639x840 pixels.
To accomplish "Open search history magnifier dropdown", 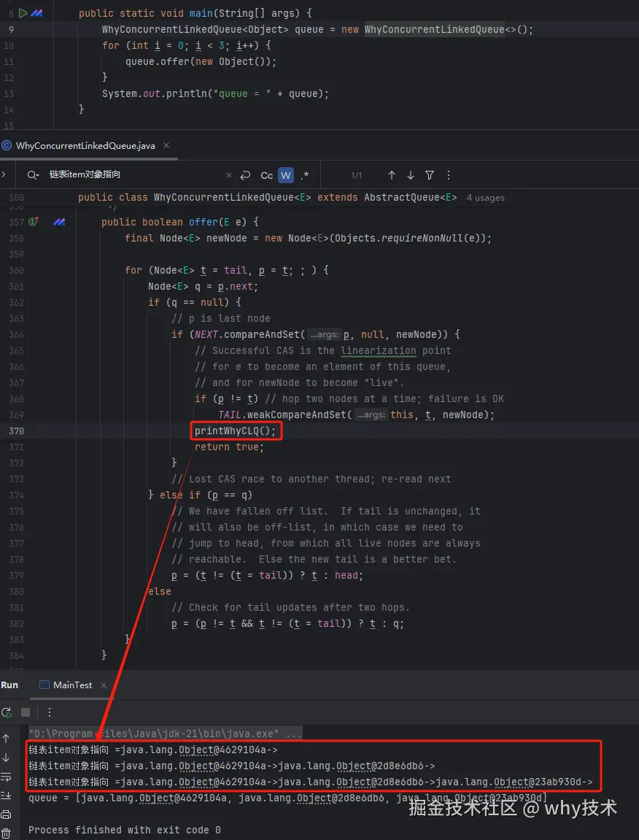I will click(33, 175).
